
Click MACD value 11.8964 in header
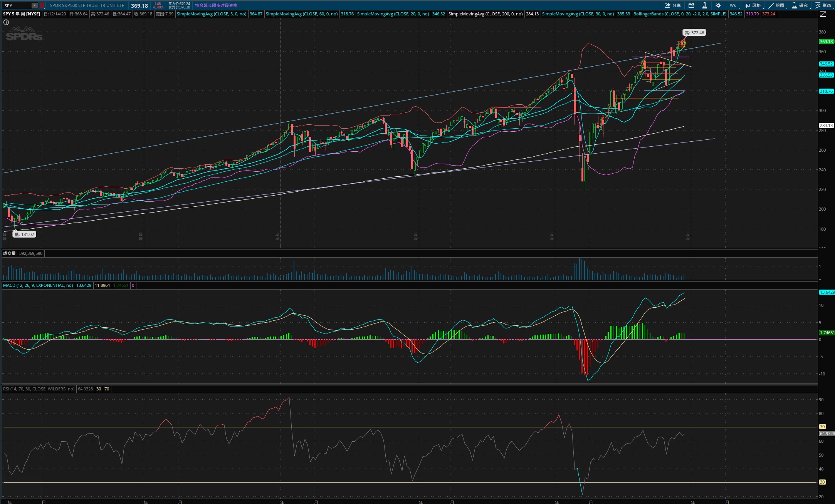coord(102,285)
